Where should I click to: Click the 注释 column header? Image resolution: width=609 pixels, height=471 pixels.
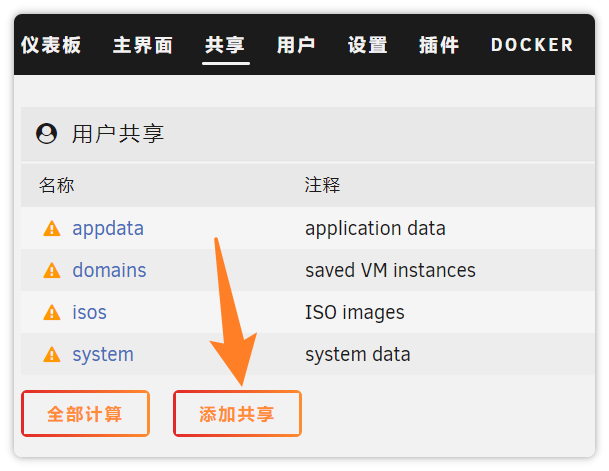click(323, 186)
